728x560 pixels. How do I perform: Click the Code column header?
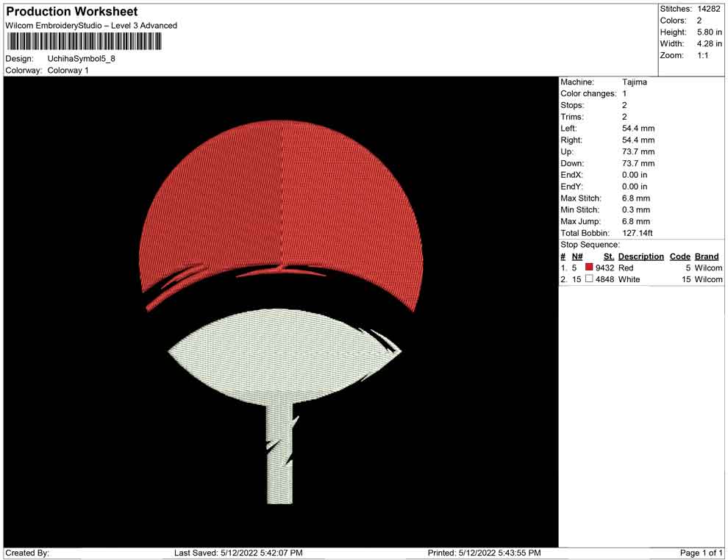pyautogui.click(x=679, y=256)
